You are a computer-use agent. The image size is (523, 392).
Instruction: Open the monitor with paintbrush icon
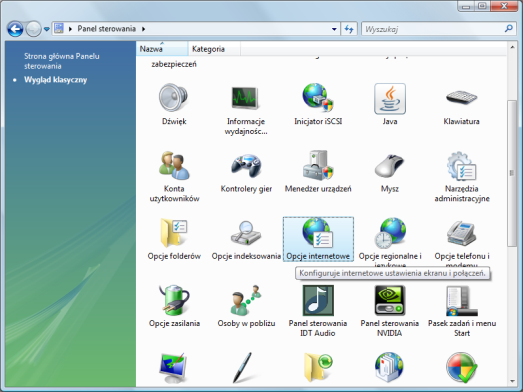(x=173, y=368)
